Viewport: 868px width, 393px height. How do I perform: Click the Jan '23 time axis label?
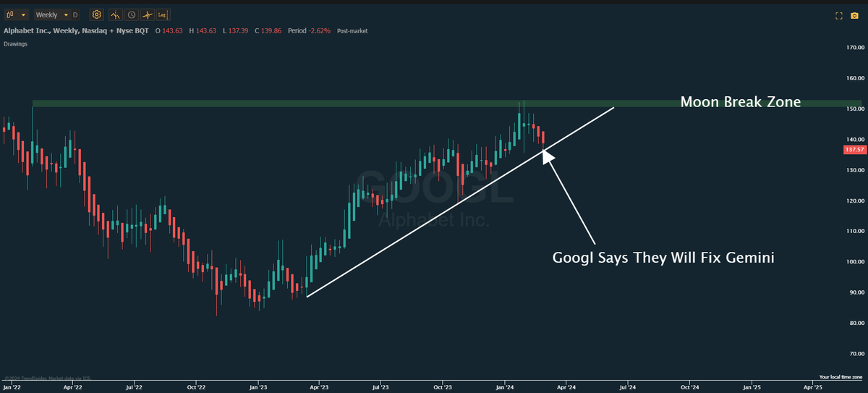click(258, 387)
